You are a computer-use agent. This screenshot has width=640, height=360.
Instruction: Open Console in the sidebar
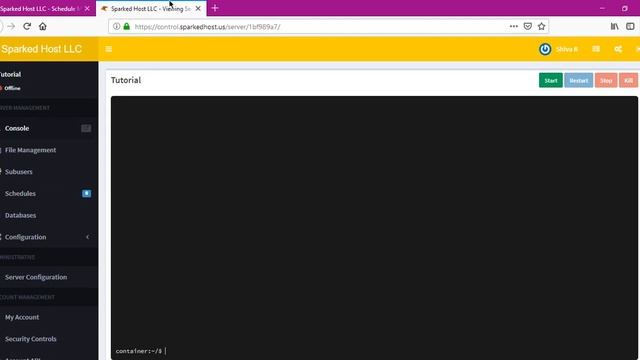(48, 128)
